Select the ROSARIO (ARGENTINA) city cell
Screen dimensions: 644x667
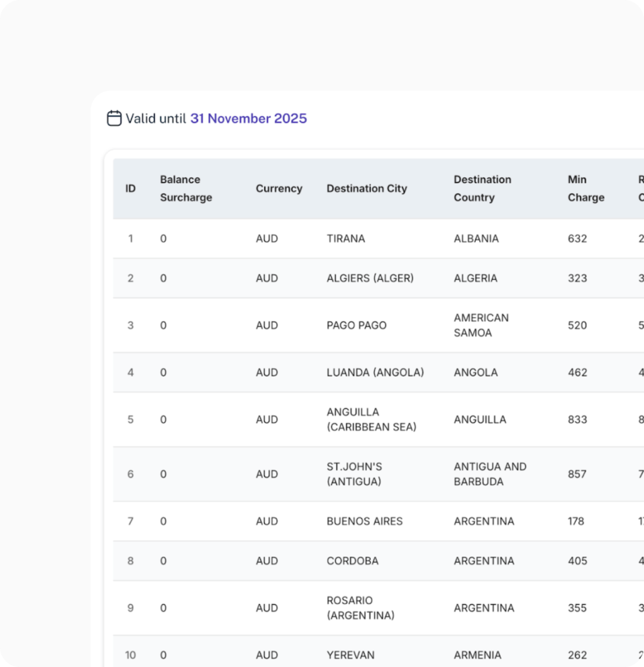point(360,608)
